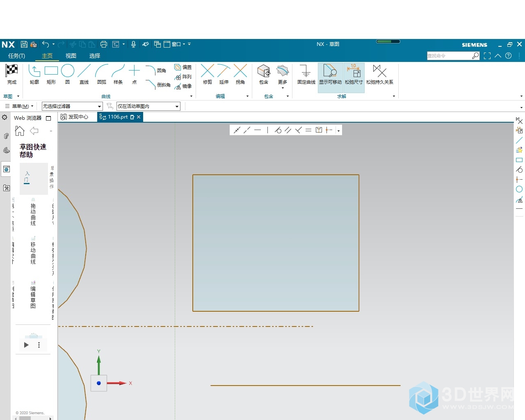525x420 pixels.
Task: Click the CSYS origin handle in sketch
Action: [98, 383]
